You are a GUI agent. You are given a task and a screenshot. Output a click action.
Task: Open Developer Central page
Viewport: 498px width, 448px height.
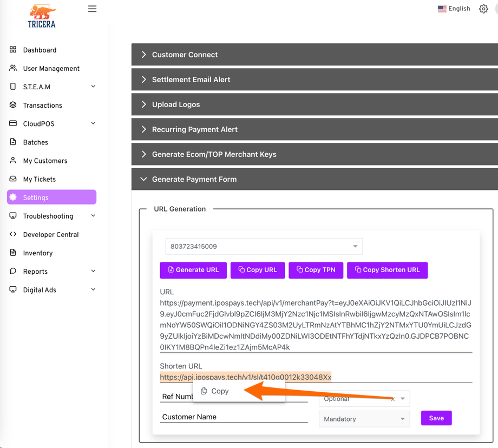50,235
